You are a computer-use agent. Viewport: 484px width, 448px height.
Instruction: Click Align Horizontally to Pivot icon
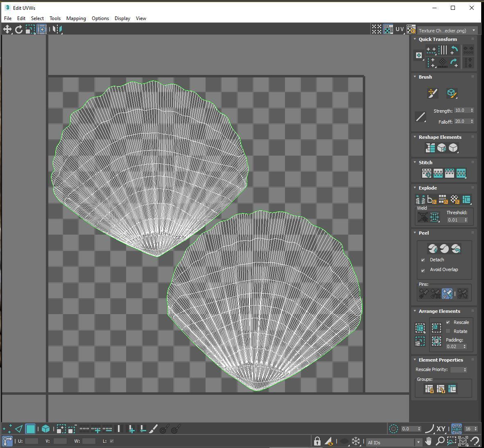[431, 50]
